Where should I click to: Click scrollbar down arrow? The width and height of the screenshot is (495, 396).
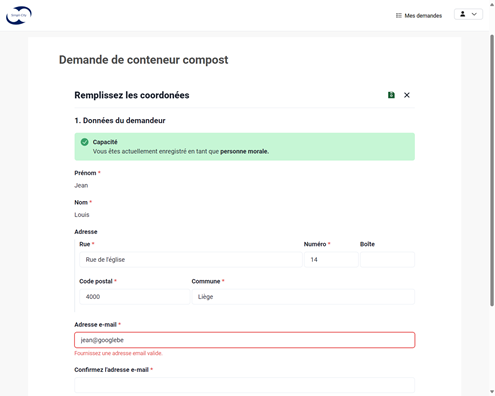click(492, 391)
